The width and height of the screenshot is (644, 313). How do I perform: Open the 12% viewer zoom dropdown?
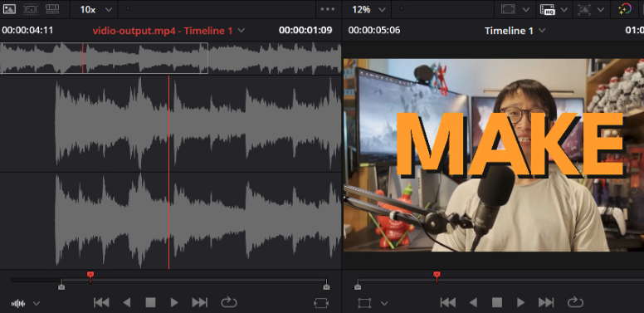[368, 9]
